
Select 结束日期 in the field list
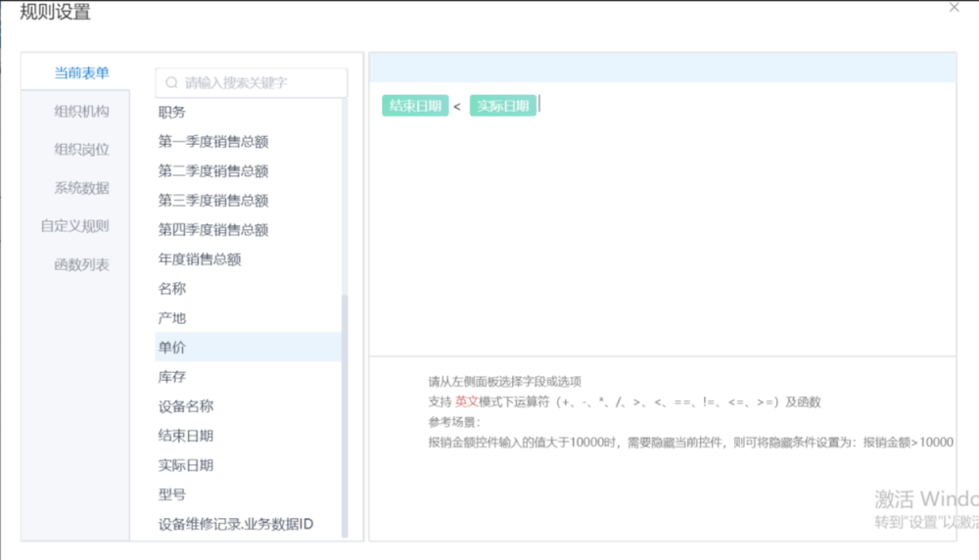pos(186,436)
